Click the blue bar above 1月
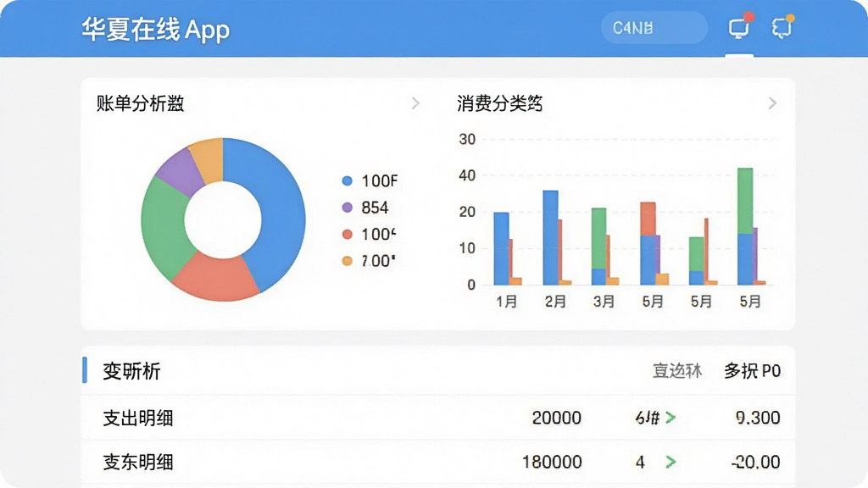This screenshot has height=488, width=868. [x=501, y=248]
